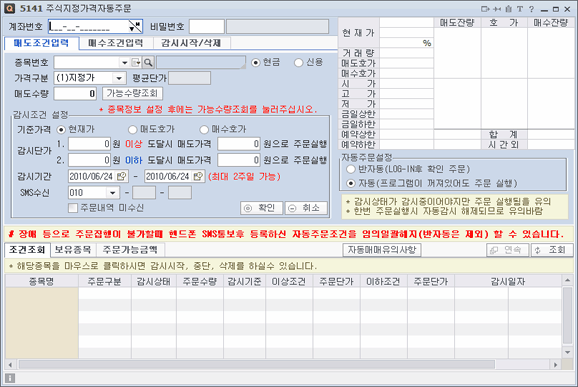
Task: Click the 매도가격 field for 이하 condition
Action: click(x=239, y=160)
